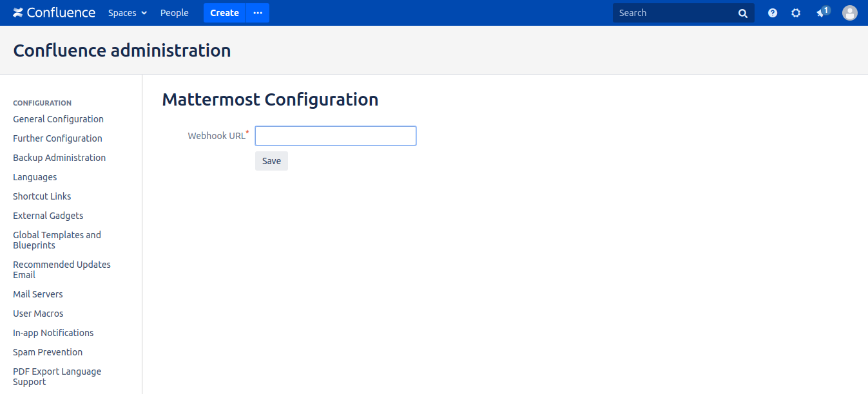Click the Mattermost Configuration heading
The width and height of the screenshot is (868, 394).
270,100
